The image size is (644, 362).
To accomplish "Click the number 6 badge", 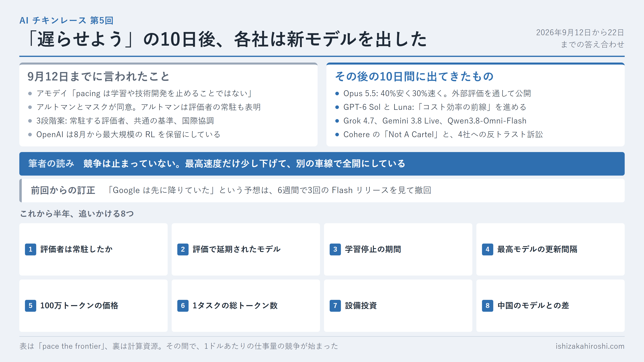I will click(183, 305).
